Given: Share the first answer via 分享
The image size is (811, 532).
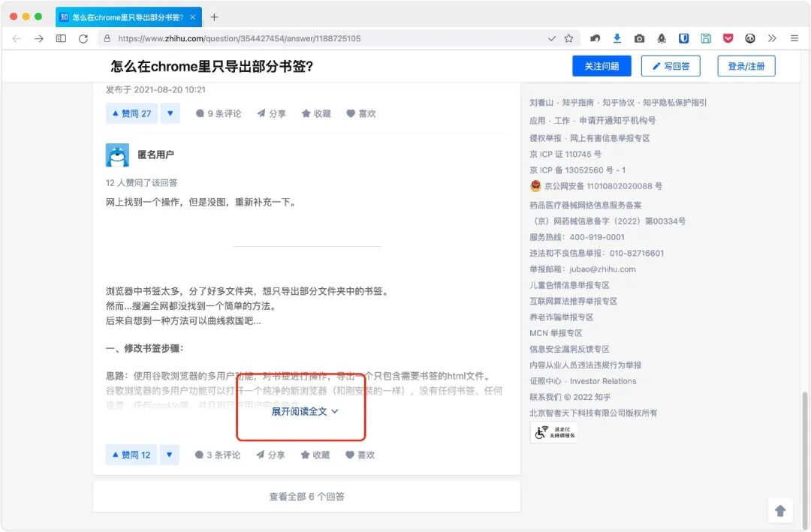Looking at the screenshot, I should 272,114.
